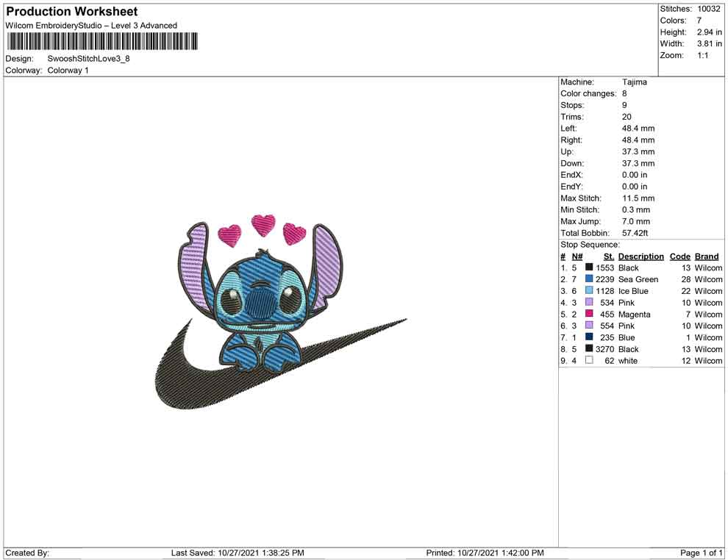Click the trims value '20'

627,117
